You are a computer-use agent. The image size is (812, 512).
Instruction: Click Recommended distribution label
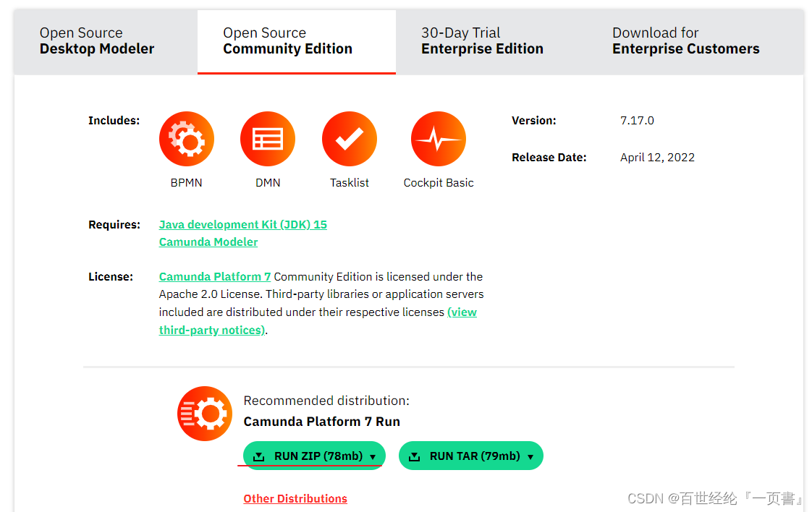326,401
